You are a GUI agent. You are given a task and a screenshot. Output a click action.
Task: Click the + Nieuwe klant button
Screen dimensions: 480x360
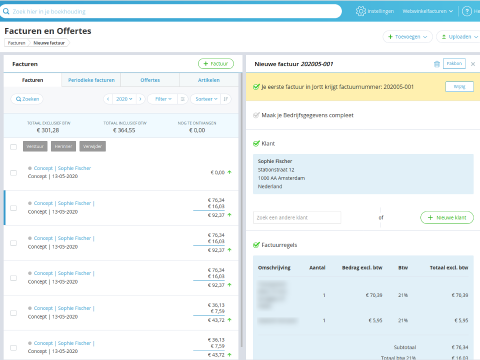point(447,218)
